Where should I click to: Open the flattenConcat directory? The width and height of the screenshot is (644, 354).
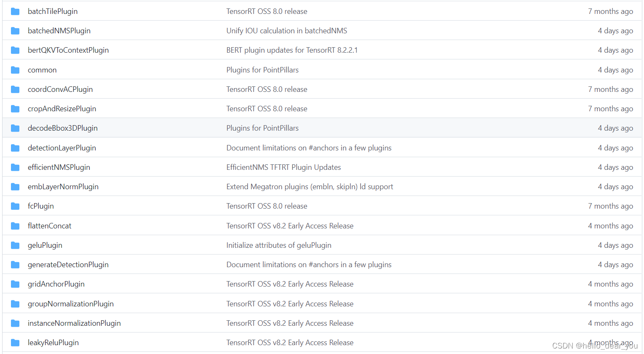[49, 225]
